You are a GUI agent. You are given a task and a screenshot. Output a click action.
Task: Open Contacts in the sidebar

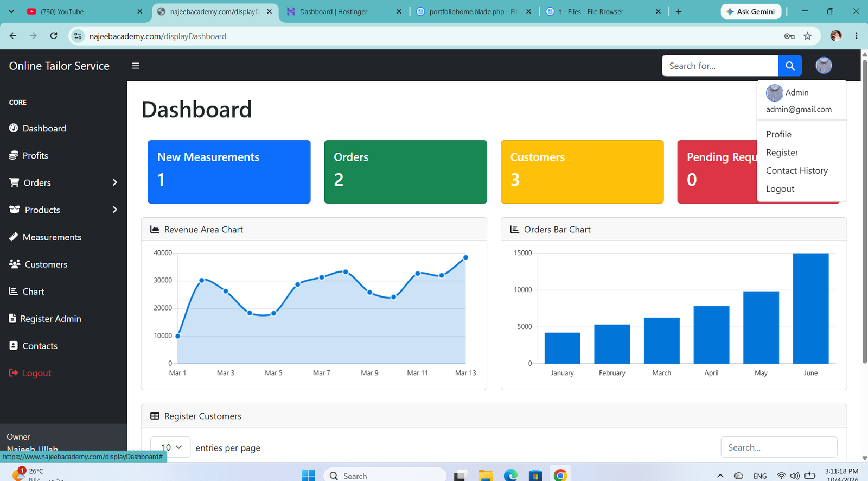(x=33, y=346)
